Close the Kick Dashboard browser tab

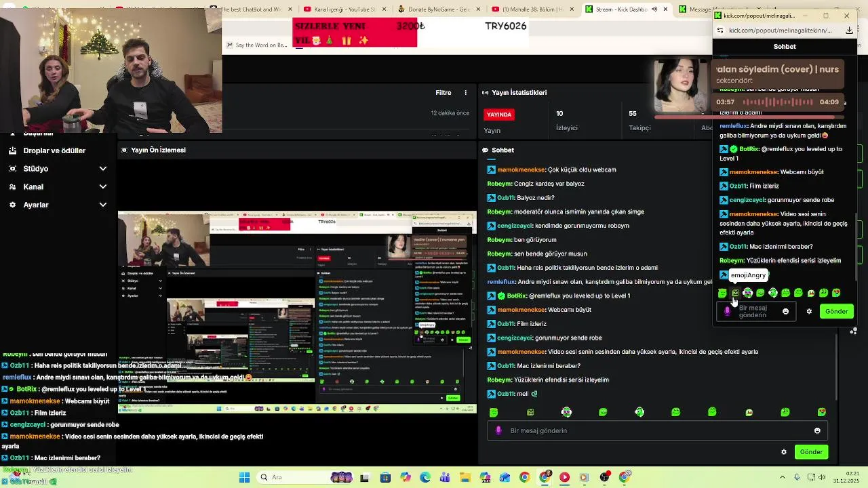(x=665, y=9)
